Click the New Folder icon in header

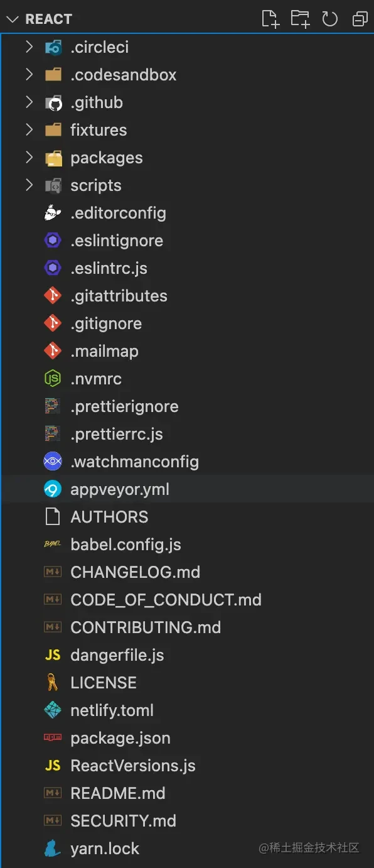(300, 19)
